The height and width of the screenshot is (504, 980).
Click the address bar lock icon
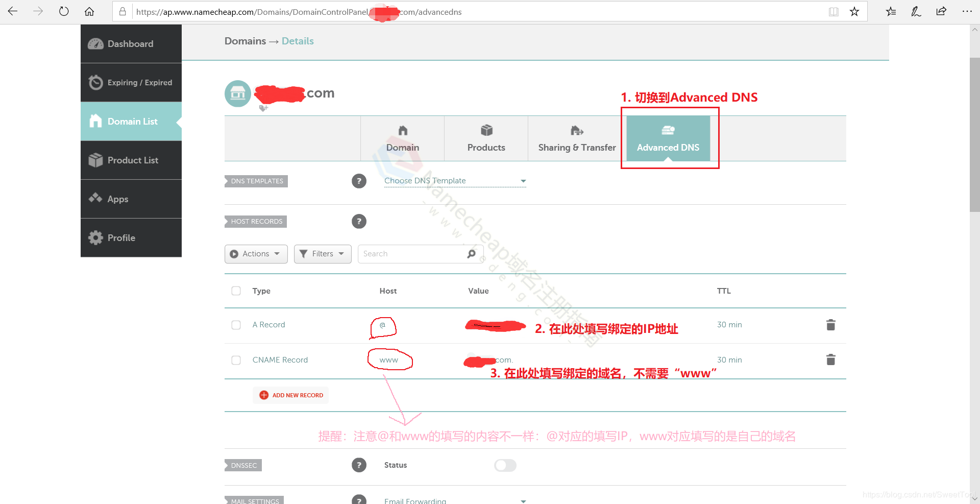[x=122, y=11]
